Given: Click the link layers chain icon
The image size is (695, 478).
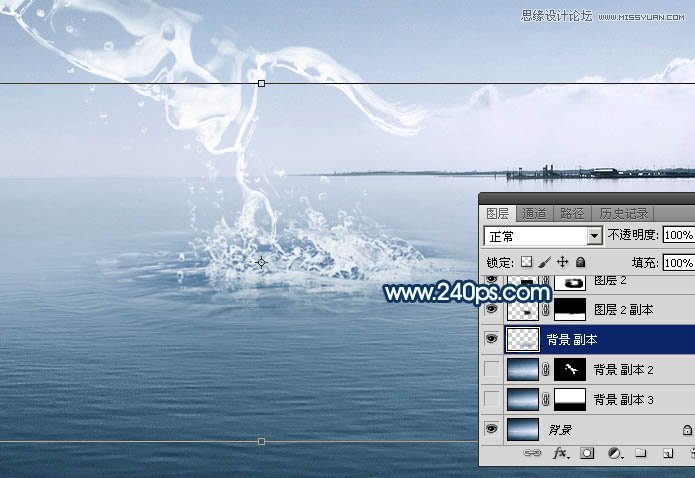Looking at the screenshot, I should [534, 454].
